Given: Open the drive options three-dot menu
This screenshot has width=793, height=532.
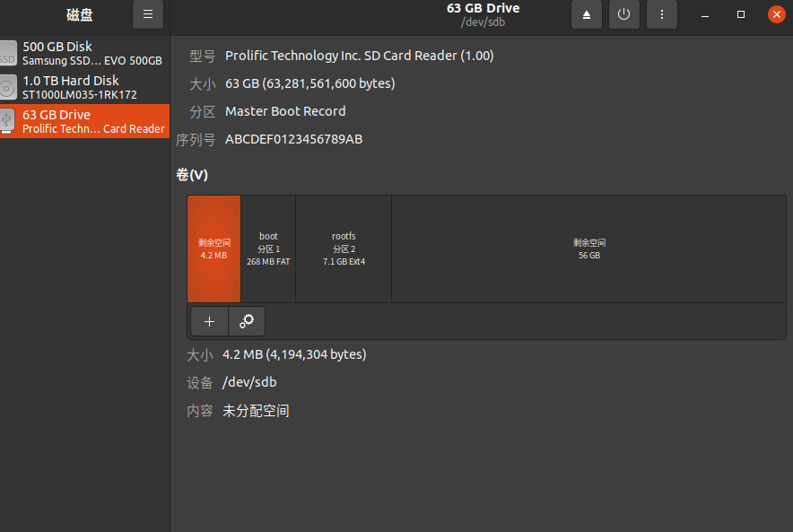Looking at the screenshot, I should [x=662, y=14].
